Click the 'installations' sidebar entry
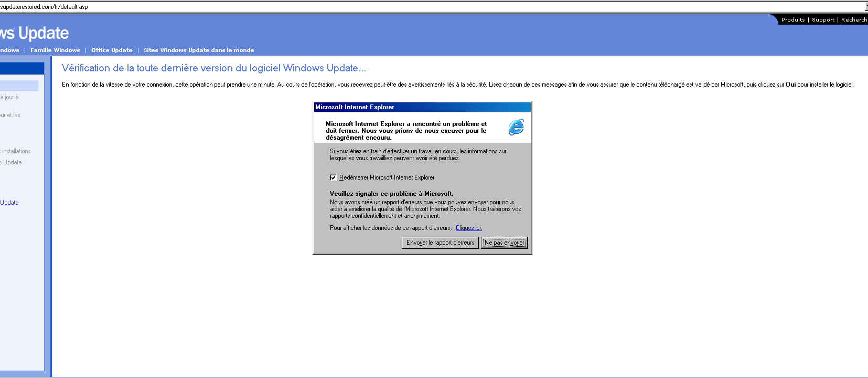 tap(16, 151)
